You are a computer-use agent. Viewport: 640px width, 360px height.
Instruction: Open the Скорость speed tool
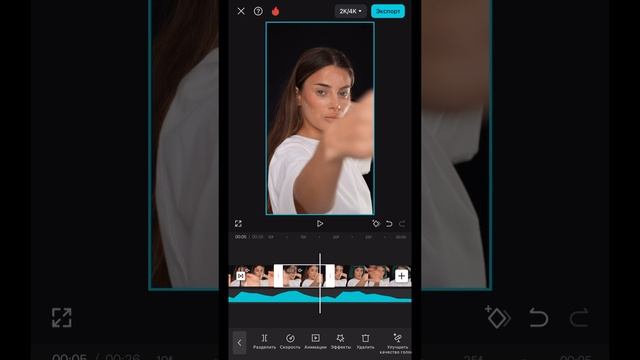290,341
